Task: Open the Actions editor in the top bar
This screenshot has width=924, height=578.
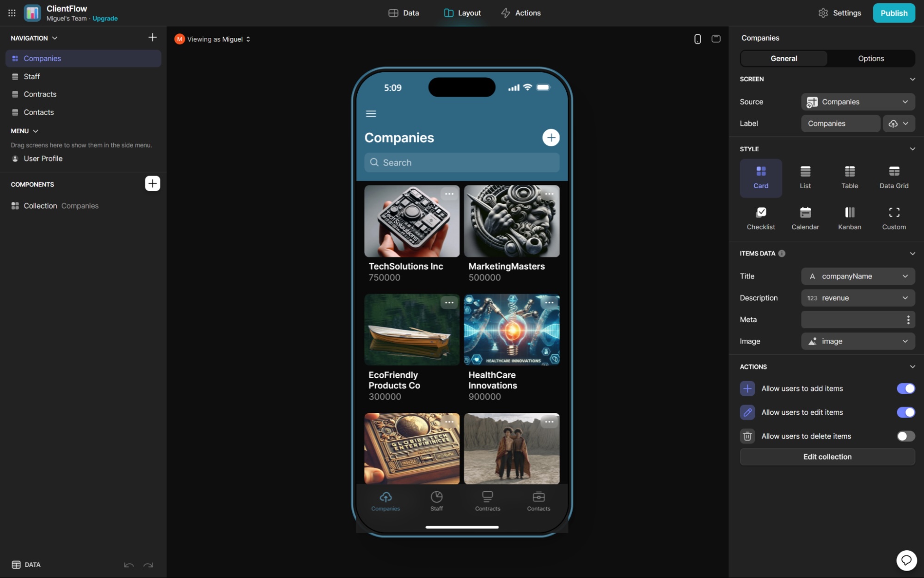Action: tap(520, 12)
